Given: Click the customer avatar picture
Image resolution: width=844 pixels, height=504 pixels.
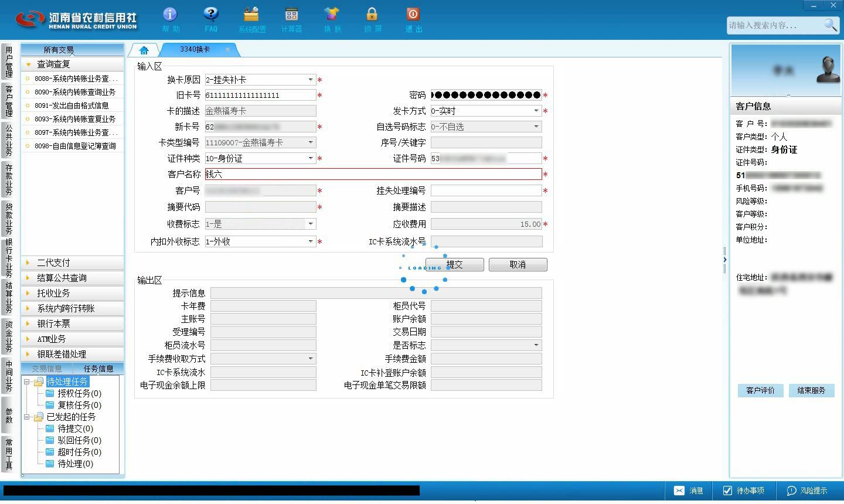Looking at the screenshot, I should tap(828, 69).
